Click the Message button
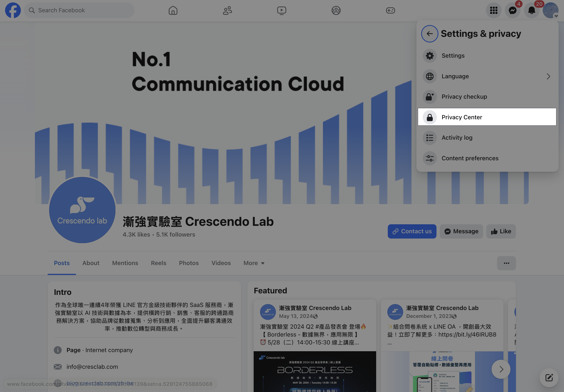The height and width of the screenshot is (392, 564). coord(461,231)
